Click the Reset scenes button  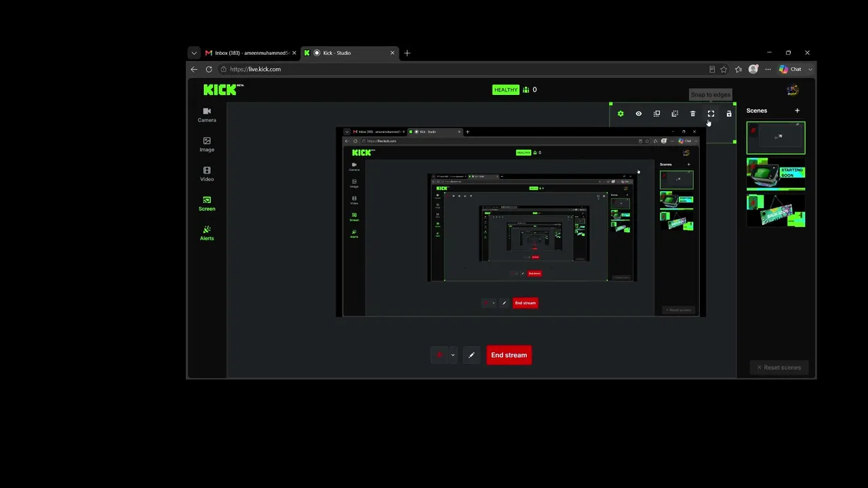click(x=779, y=367)
